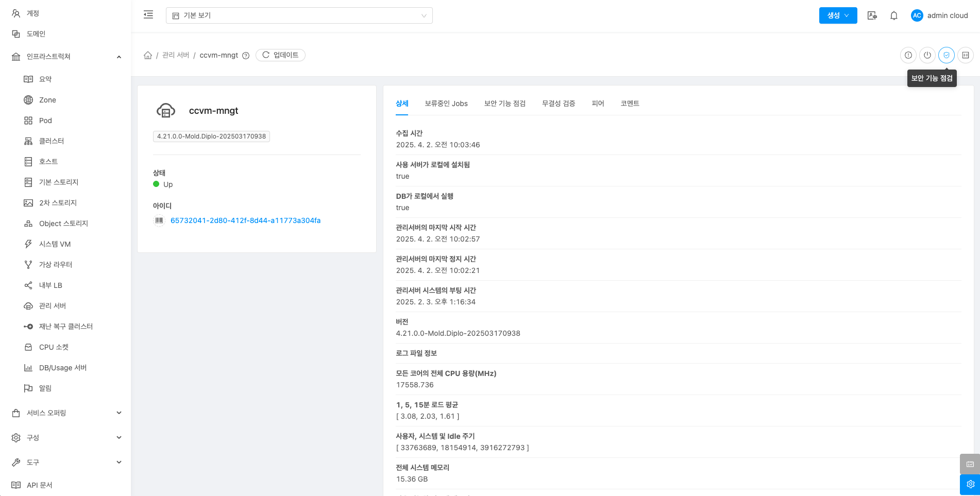Screen dimensions: 980x496
Task: Click the server ID link 65732041-2d80...
Action: [245, 220]
